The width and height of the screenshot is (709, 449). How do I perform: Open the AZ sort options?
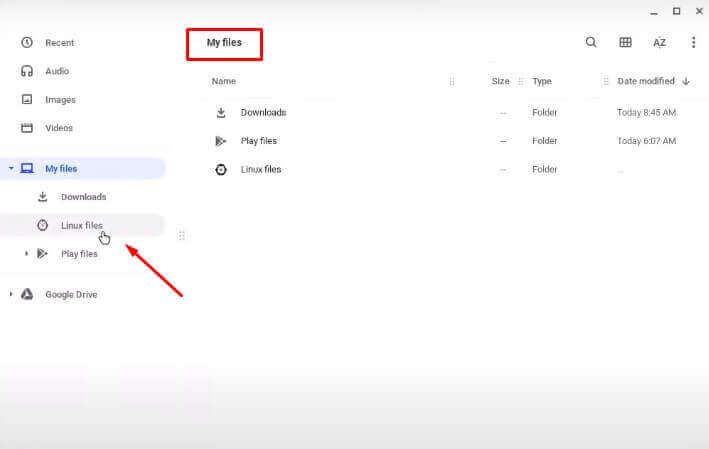[x=659, y=43]
